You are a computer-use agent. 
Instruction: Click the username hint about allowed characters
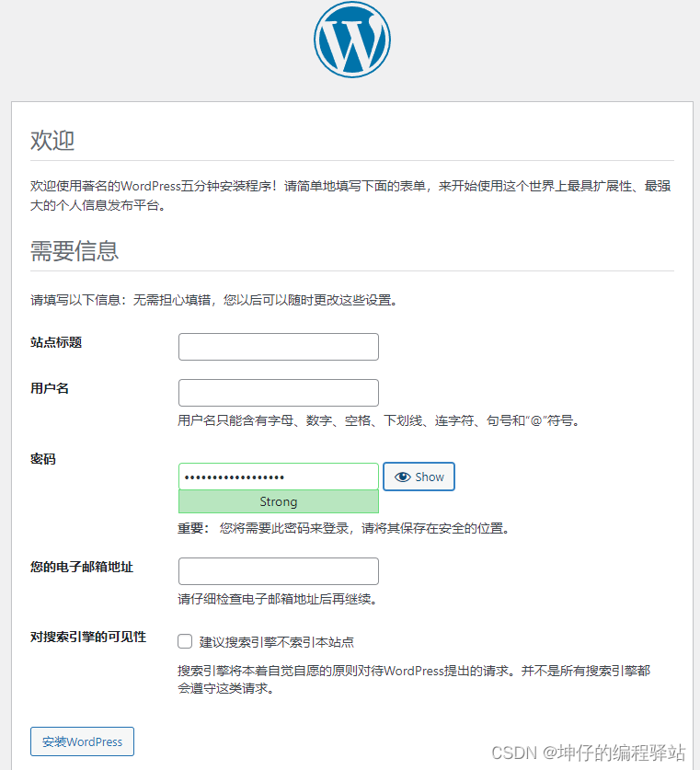click(x=379, y=420)
